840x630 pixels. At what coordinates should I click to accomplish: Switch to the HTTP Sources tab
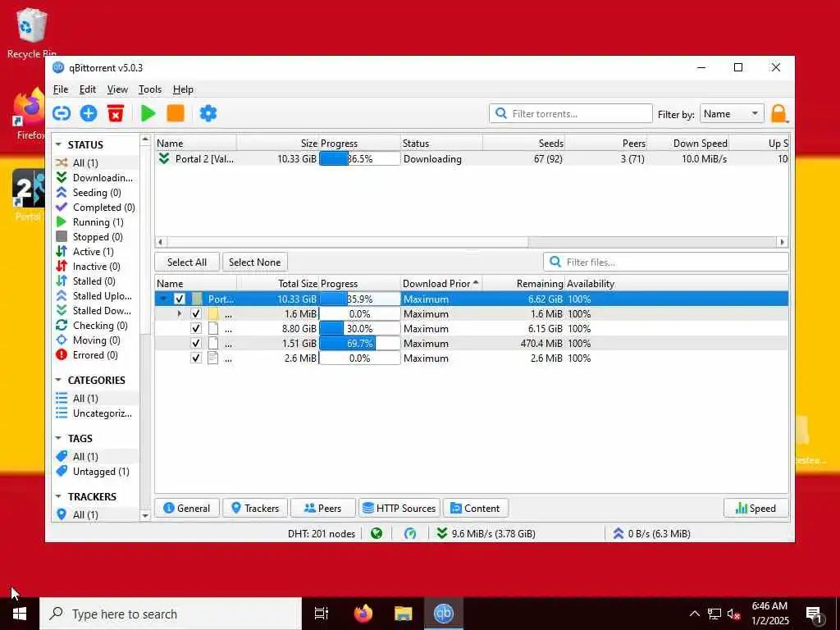click(399, 508)
